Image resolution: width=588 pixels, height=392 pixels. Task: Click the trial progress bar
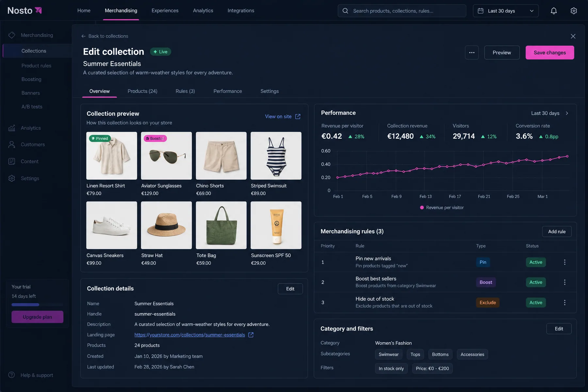pyautogui.click(x=37, y=305)
